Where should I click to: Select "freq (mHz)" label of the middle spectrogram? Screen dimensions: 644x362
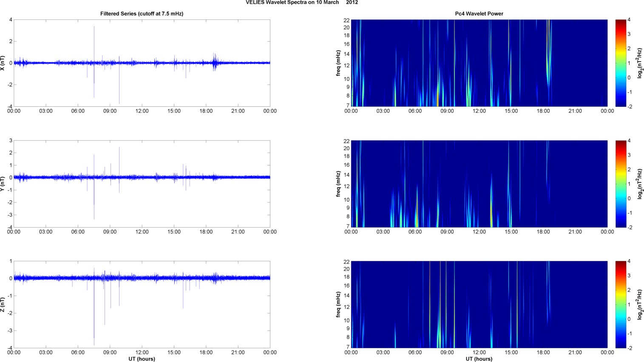coord(339,184)
